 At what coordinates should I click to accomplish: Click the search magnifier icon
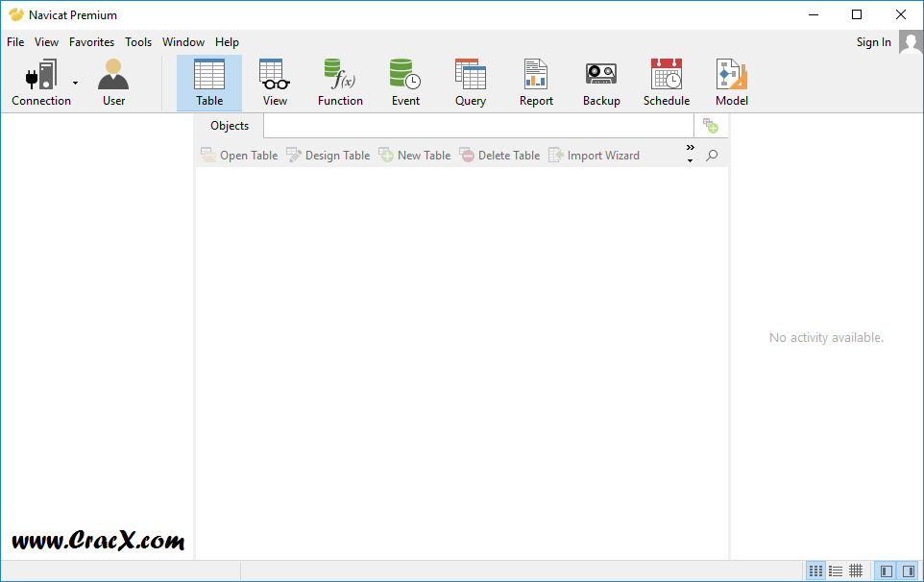pyautogui.click(x=712, y=156)
